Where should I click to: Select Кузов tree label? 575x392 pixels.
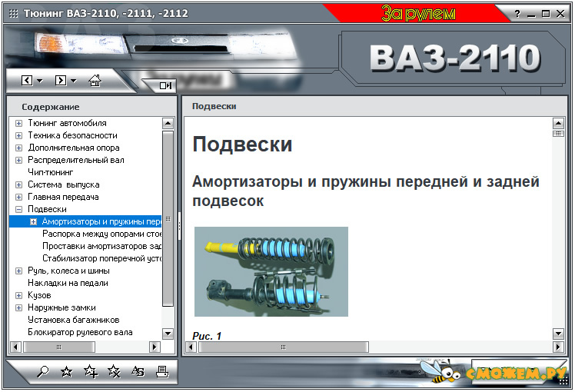39,295
